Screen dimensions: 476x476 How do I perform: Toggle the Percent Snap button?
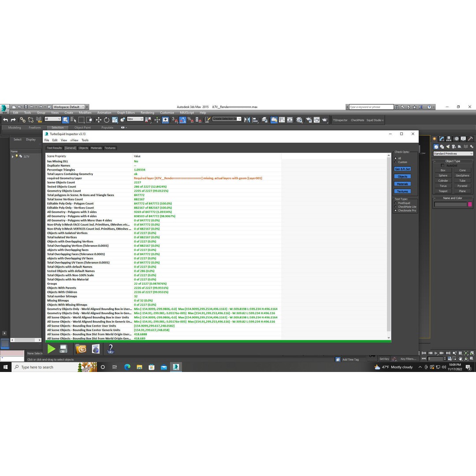[x=190, y=120]
